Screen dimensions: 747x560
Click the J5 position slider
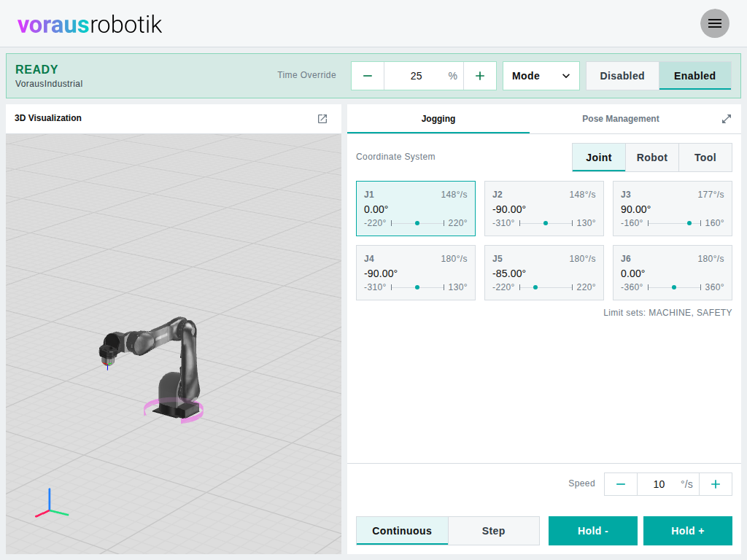pyautogui.click(x=546, y=287)
